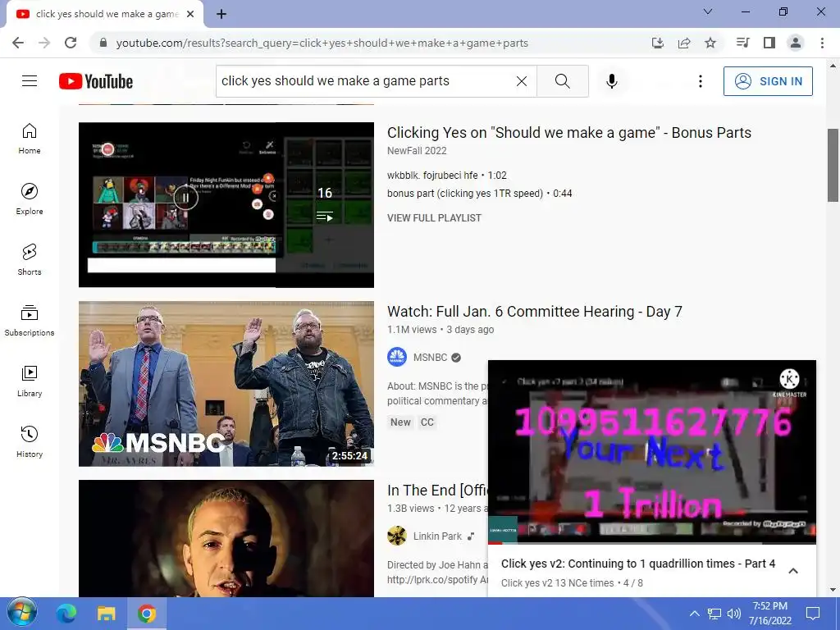
Task: Open Jan. 6 Committee Hearing video title
Action: click(x=535, y=312)
